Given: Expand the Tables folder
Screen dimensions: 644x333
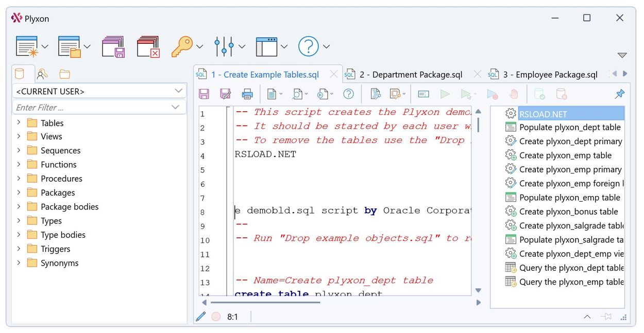Looking at the screenshot, I should 19,122.
